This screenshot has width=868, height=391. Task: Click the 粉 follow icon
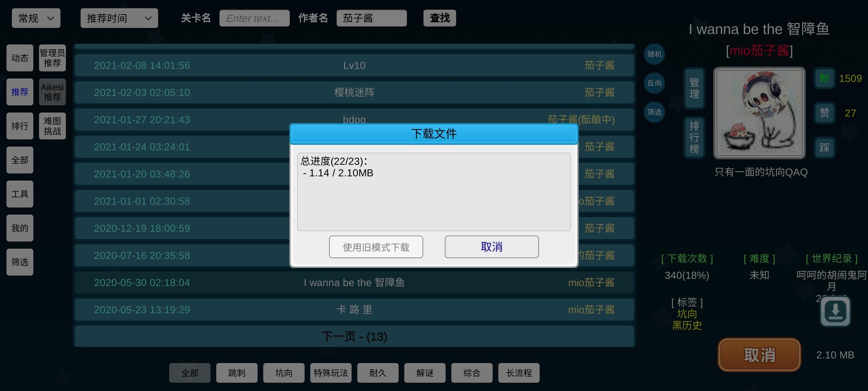click(824, 78)
